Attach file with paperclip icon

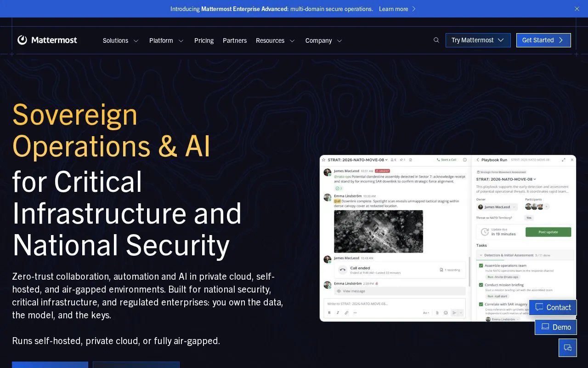(x=437, y=313)
